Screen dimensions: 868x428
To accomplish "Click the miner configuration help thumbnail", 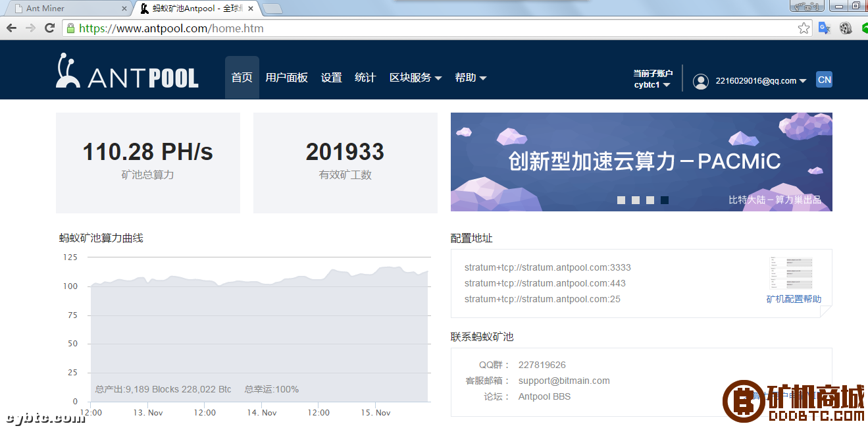I will tap(790, 273).
